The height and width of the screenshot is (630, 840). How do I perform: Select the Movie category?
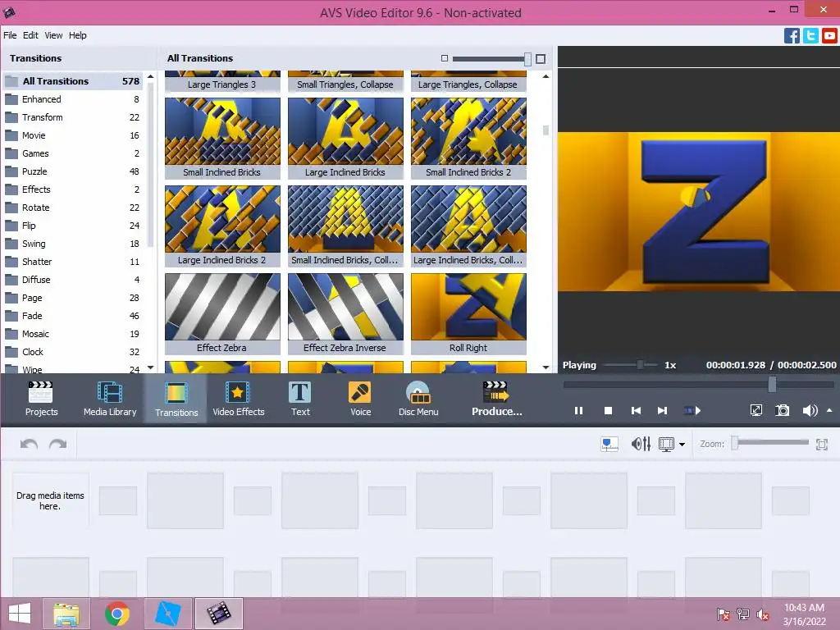tap(73, 135)
